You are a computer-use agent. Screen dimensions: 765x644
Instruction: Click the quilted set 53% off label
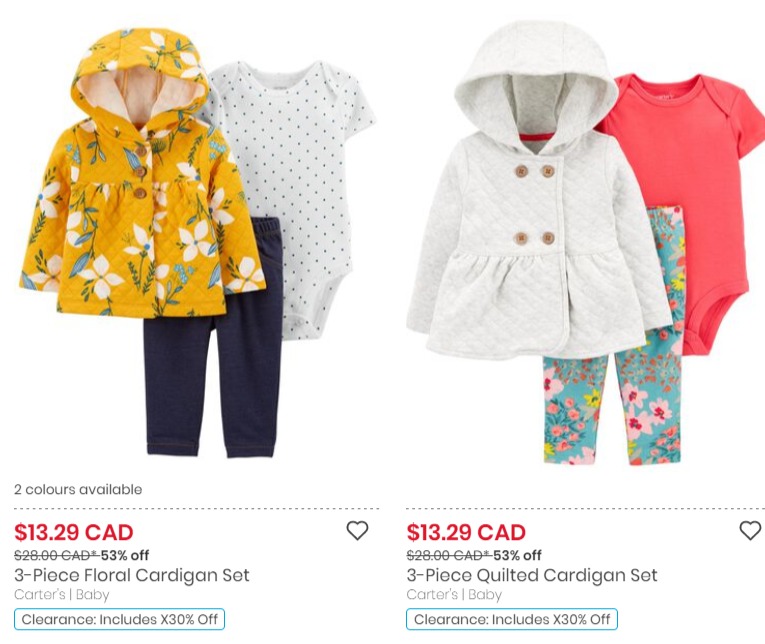517,555
